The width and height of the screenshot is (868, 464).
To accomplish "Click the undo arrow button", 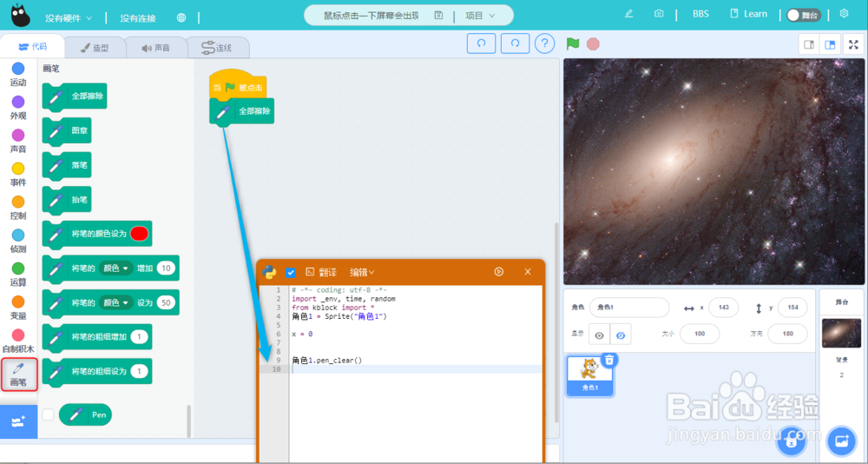I will point(481,43).
